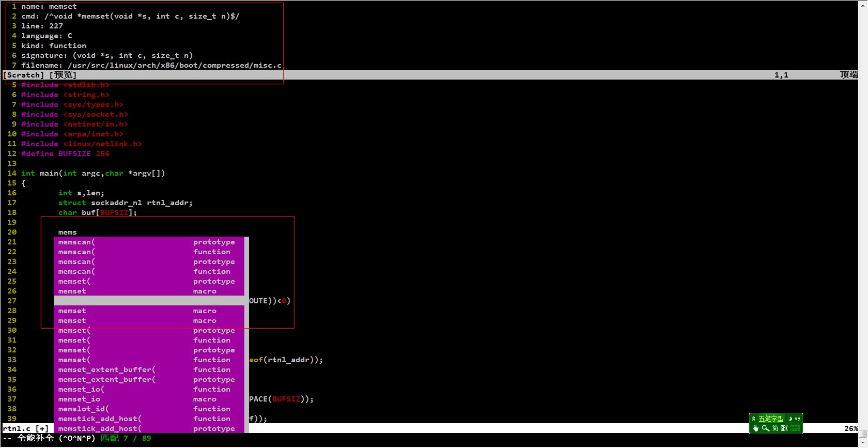This screenshot has height=448, width=868.
Task: Toggle the GBK charset on IME bar
Action: [x=784, y=428]
